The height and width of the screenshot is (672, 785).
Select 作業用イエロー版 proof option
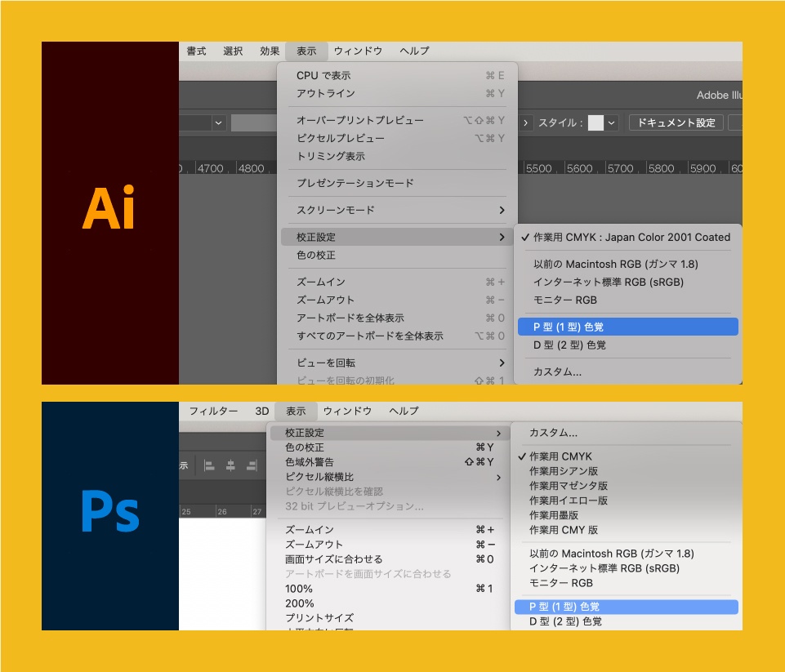click(627, 501)
